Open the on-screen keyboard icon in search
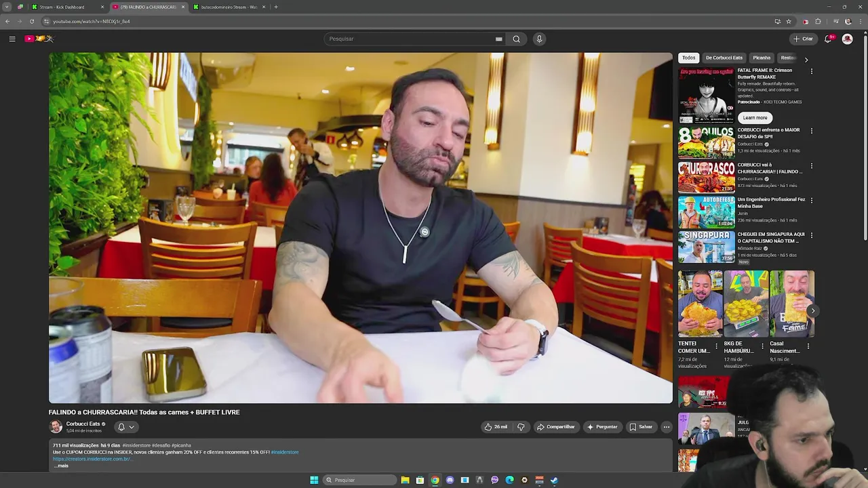The height and width of the screenshot is (488, 868). click(498, 39)
